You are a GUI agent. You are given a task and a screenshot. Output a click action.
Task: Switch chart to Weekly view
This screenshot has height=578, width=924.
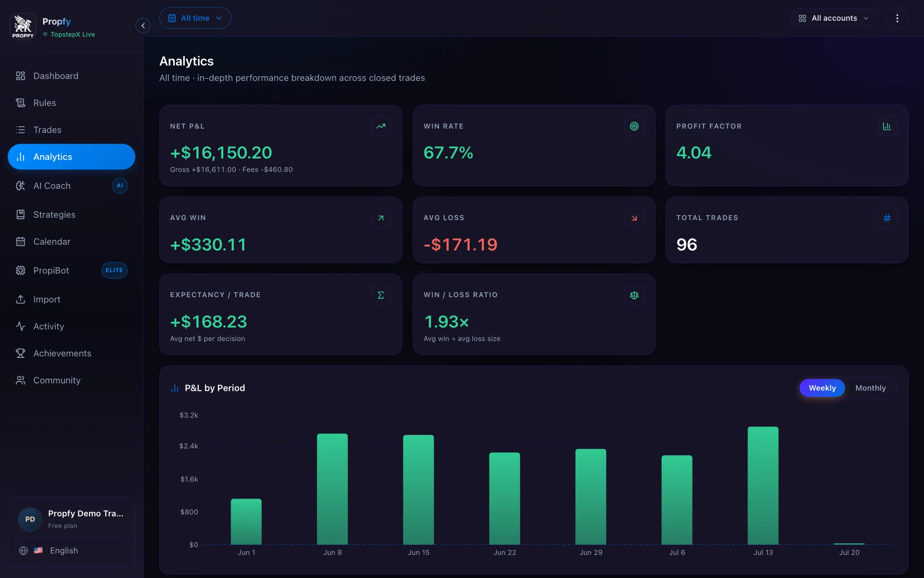822,388
